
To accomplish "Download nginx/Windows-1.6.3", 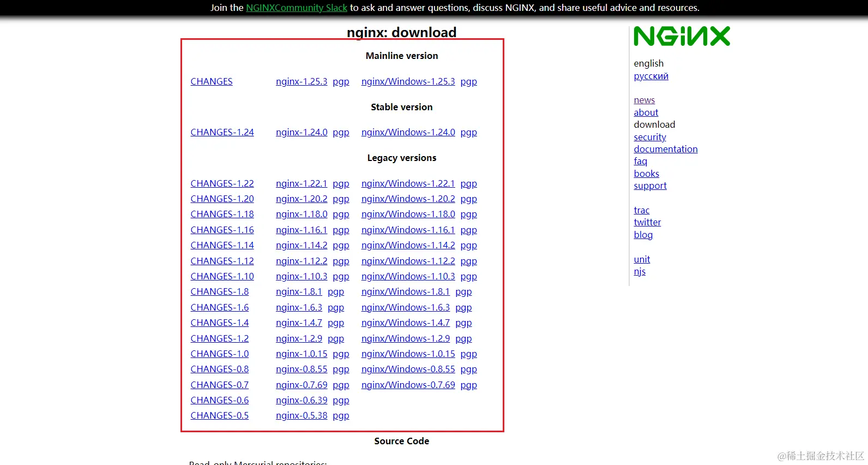I will tap(405, 307).
